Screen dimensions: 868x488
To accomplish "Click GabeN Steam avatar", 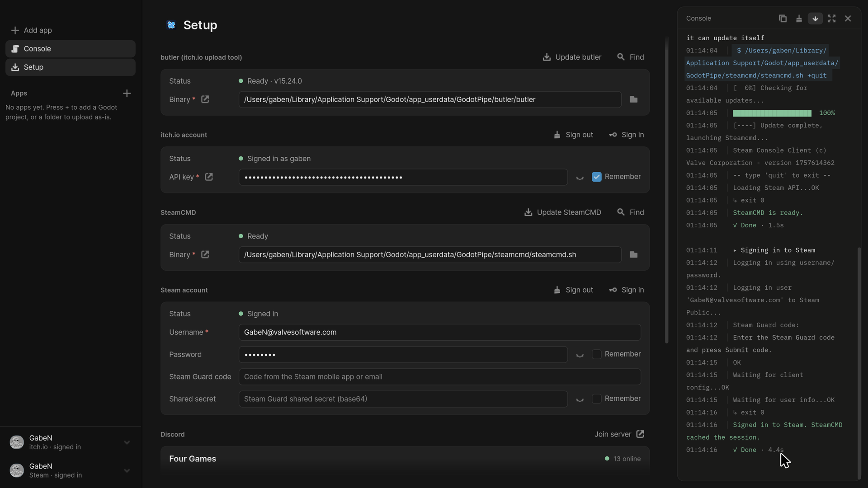I will (17, 470).
